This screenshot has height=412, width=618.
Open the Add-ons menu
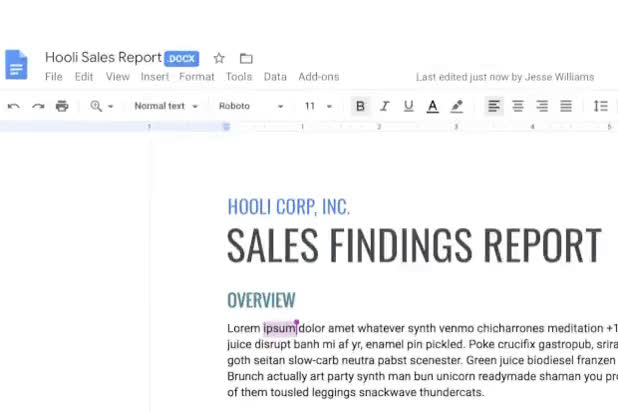point(318,77)
